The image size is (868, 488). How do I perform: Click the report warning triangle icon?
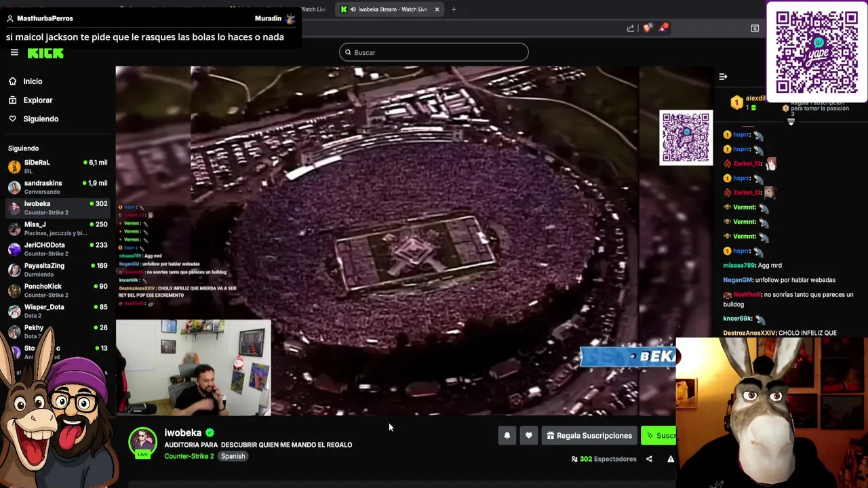[671, 459]
